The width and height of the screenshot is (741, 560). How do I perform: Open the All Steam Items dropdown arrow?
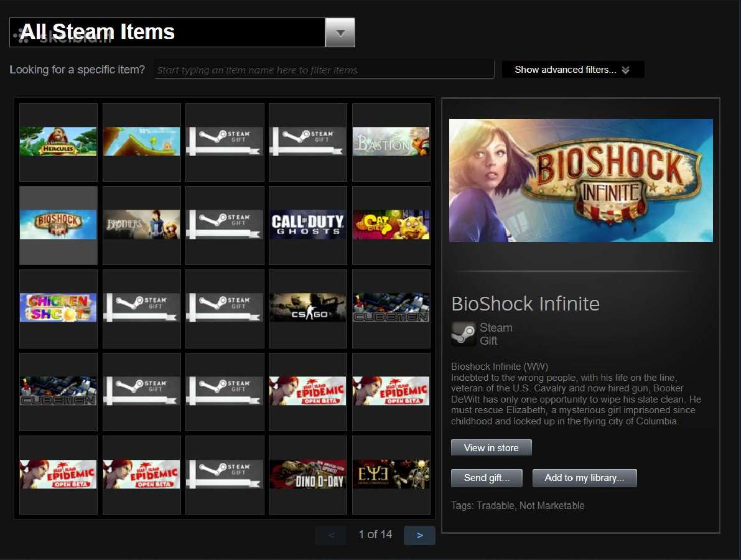(340, 32)
